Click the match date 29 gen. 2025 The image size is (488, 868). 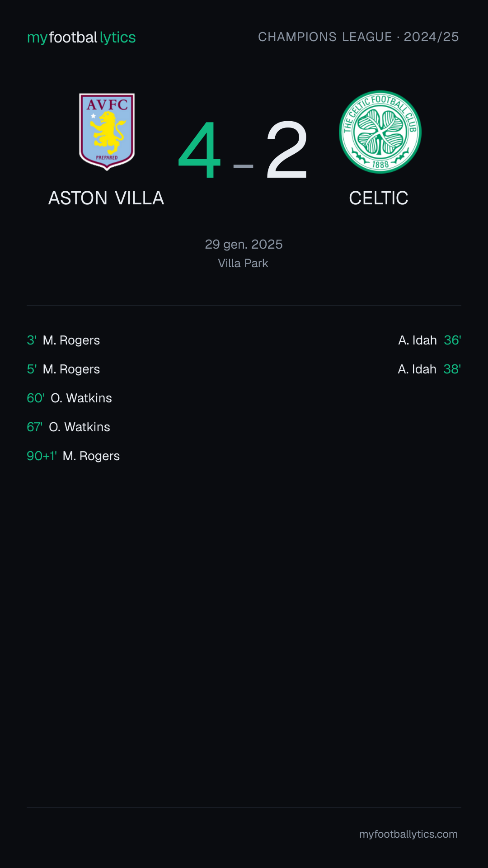click(244, 244)
